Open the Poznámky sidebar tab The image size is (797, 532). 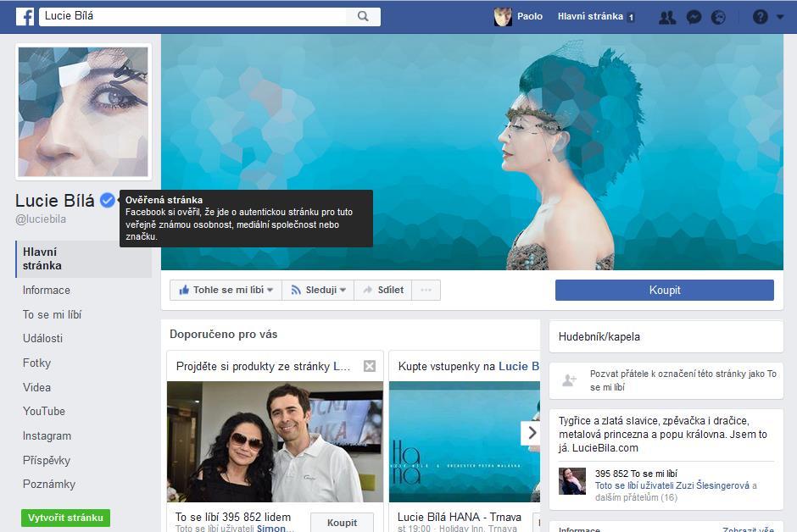point(49,485)
